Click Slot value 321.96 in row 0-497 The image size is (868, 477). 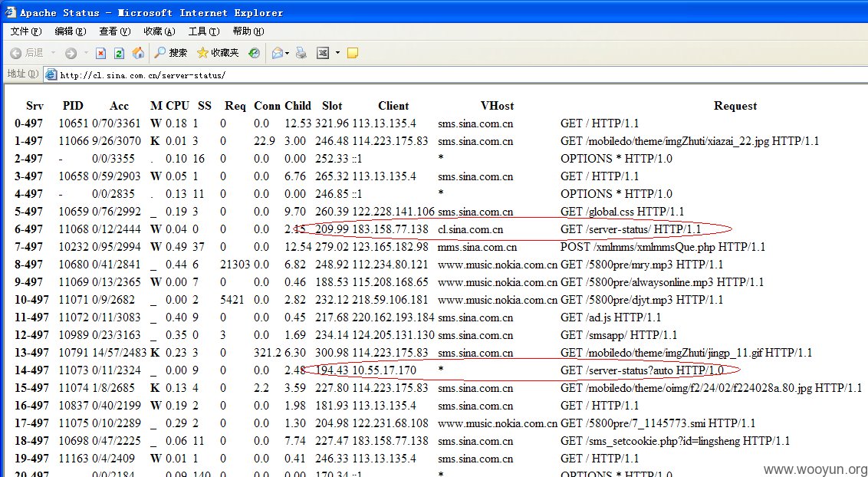point(332,123)
